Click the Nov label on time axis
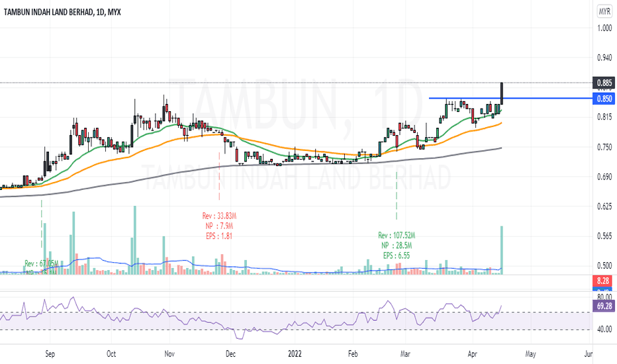 169,354
